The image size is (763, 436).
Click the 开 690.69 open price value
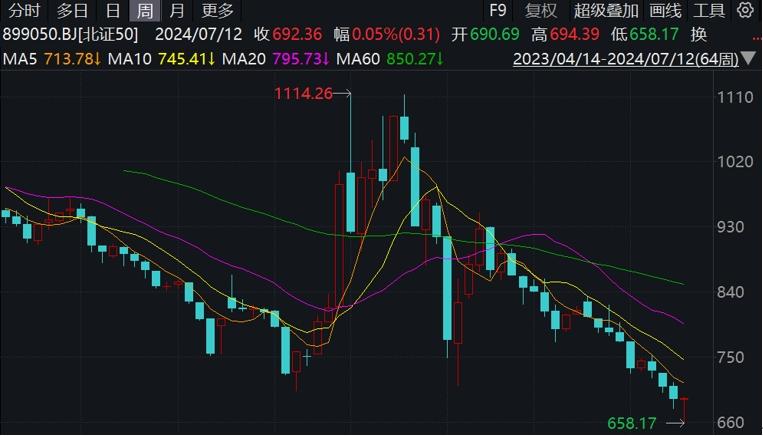[485, 35]
